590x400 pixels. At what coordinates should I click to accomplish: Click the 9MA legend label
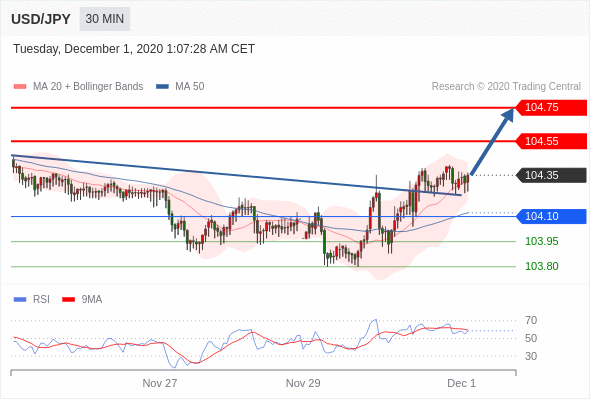tap(92, 300)
